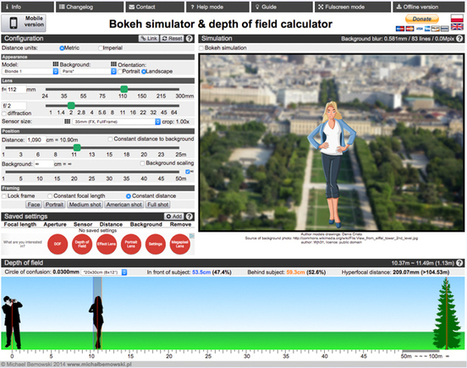The width and height of the screenshot is (467, 368).
Task: Click the photographer silhouette in diagram
Action: tap(12, 322)
